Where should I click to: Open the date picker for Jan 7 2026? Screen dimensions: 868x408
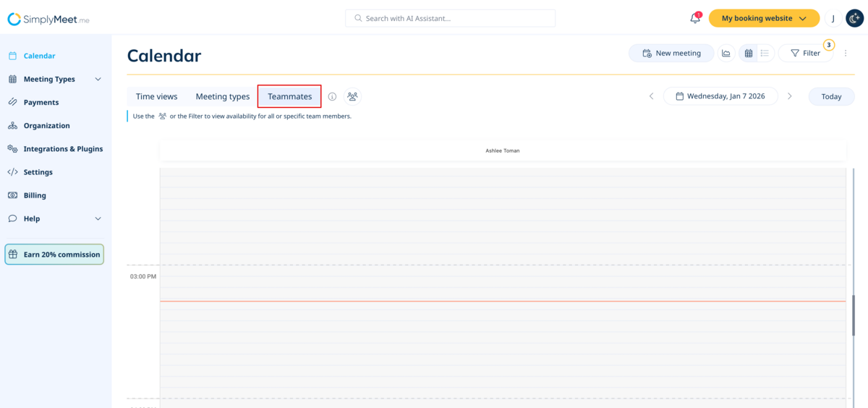coord(720,96)
